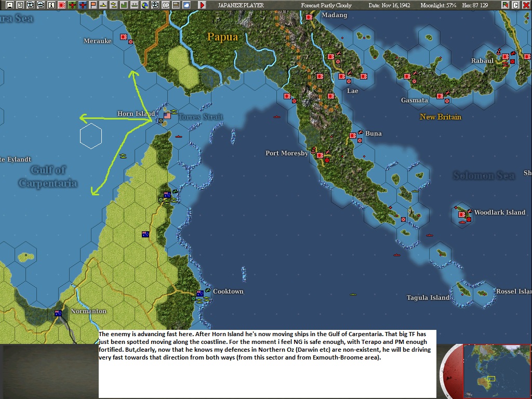Click the 'Papua' region label
532x399 pixels.
(x=222, y=37)
